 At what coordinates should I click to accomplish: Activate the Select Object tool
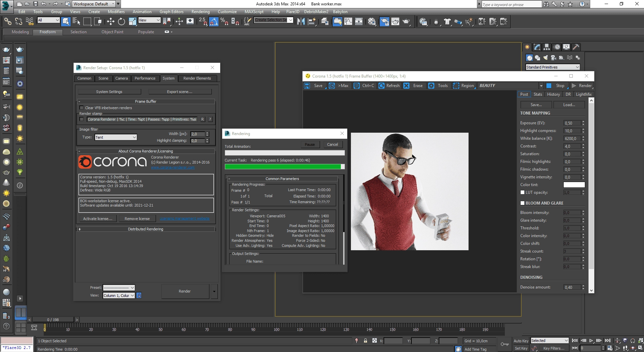pos(66,21)
